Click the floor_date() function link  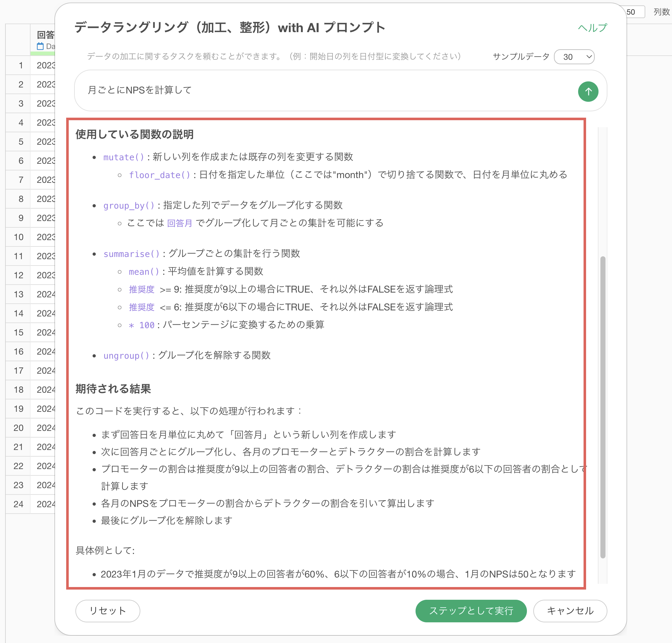coord(159,175)
